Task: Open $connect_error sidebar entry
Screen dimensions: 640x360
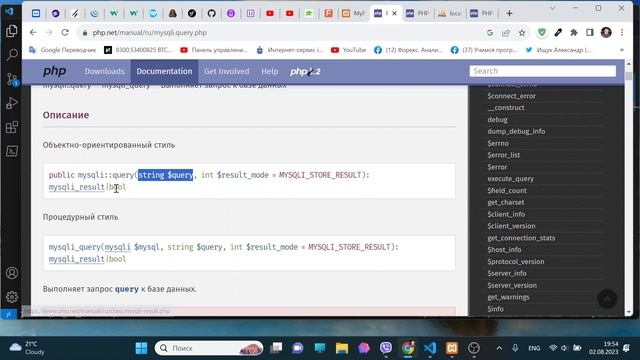Action: (x=511, y=96)
